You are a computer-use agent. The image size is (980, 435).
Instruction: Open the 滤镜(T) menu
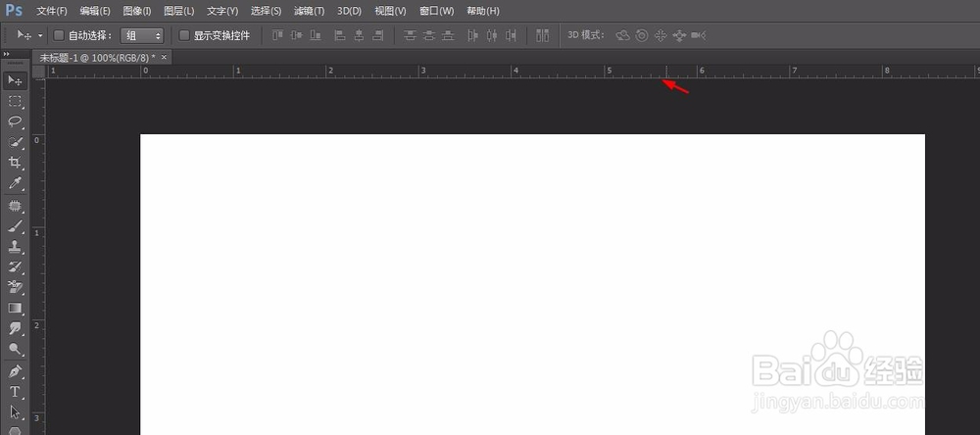(x=310, y=11)
